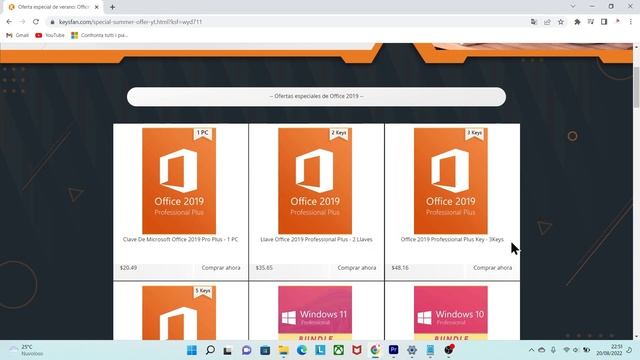Image resolution: width=640 pixels, height=360 pixels.
Task: Open the Confronta tutti i pia... bookmark
Action: click(x=100, y=36)
